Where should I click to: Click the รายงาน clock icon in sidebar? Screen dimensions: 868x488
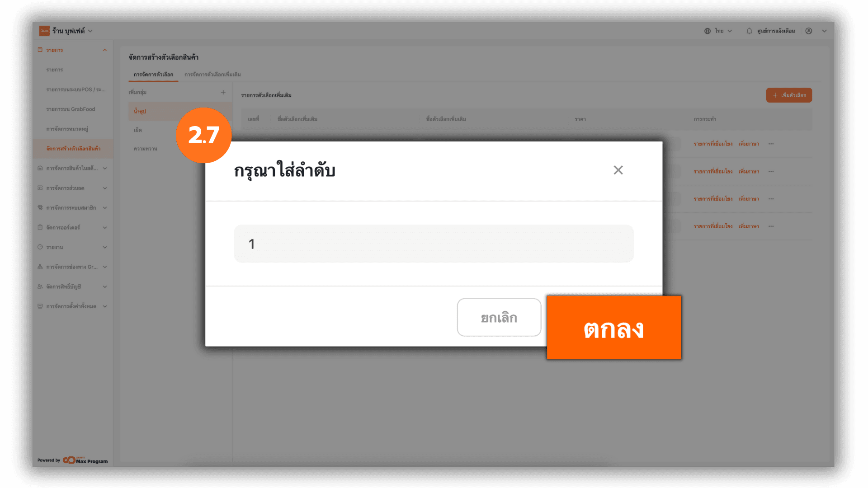pos(40,247)
